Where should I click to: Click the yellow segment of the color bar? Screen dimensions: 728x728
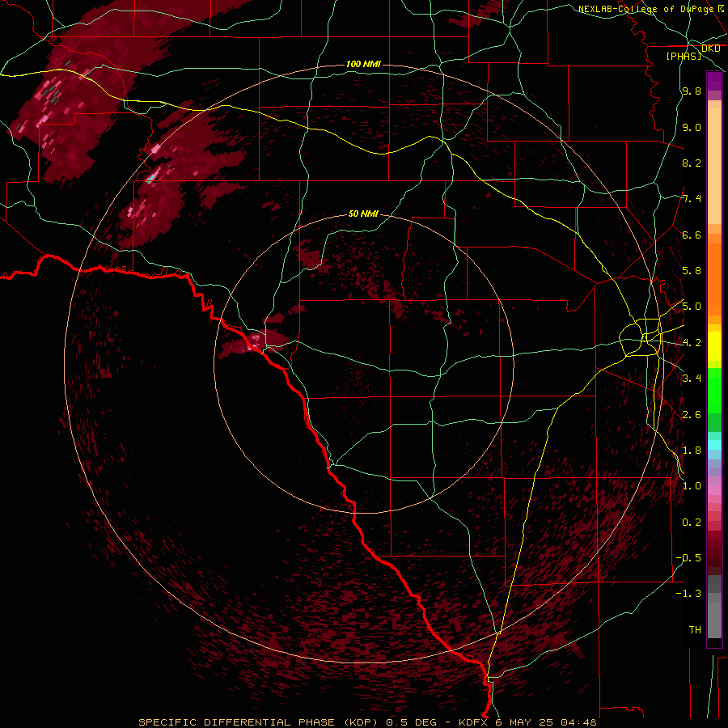pos(714,346)
